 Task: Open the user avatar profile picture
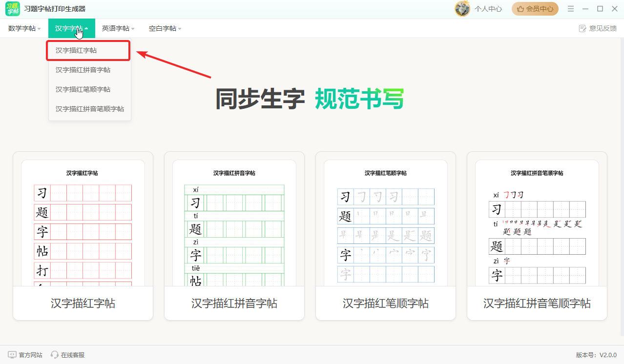[x=462, y=9]
